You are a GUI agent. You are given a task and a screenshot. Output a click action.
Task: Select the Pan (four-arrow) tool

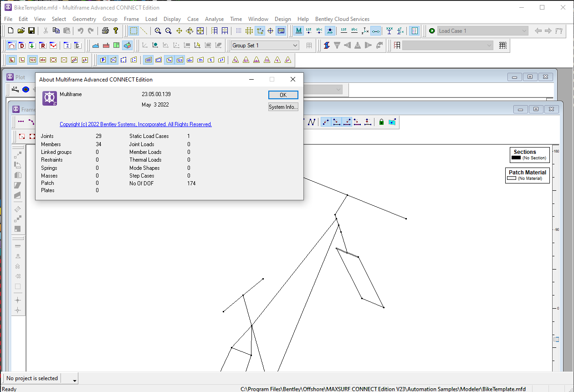179,31
